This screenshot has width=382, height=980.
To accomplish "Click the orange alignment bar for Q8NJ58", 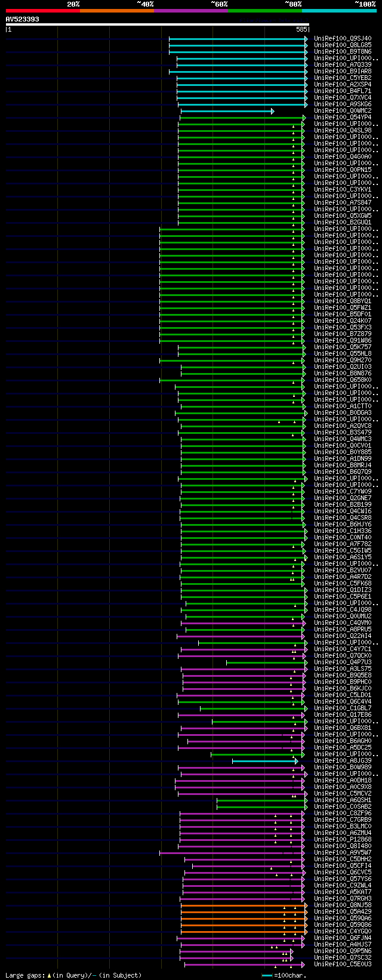I will [243, 905].
